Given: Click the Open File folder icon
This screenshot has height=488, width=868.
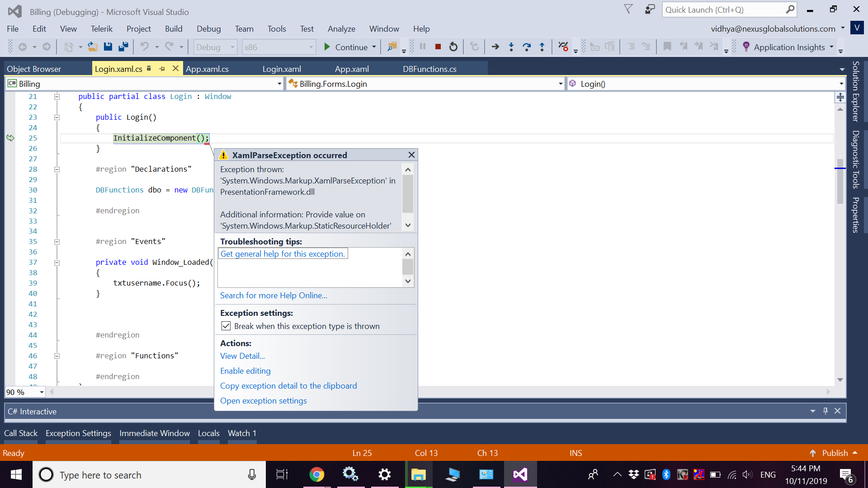Looking at the screenshot, I should click(92, 47).
